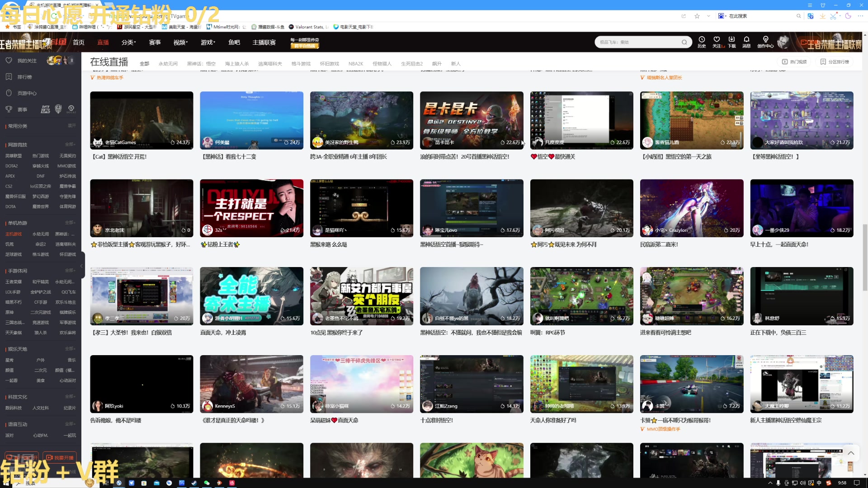Open 鱼吧 in the top navigation
868x488 pixels.
point(234,42)
